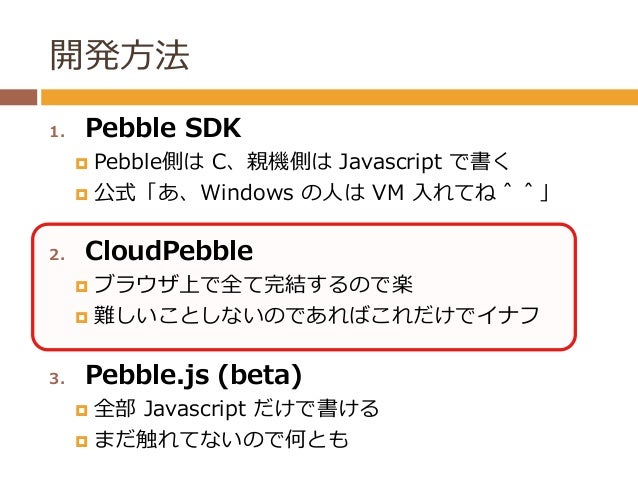Click the square bullet before 公式 line

[x=82, y=194]
